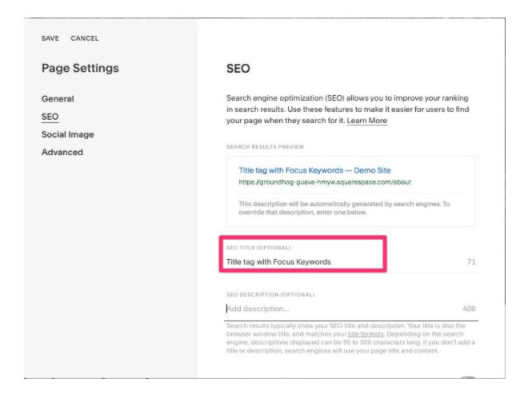Select the SEO section in sidebar
Viewport: 532px width, 398px height.
coord(50,117)
